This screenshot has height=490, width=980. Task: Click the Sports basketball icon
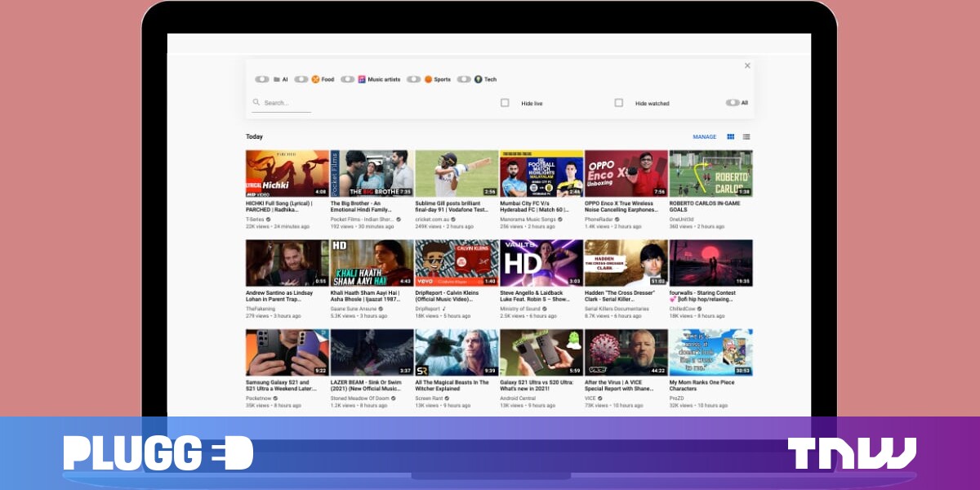(x=428, y=79)
